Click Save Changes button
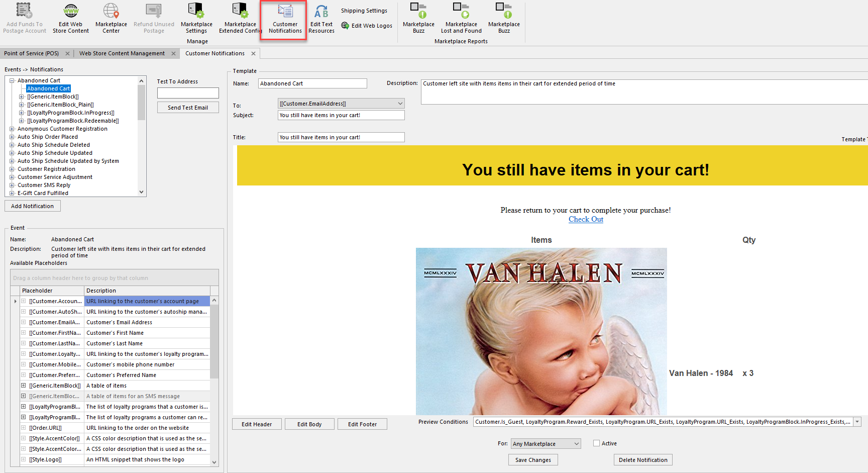Viewport: 868px width, 473px height. coord(533,460)
